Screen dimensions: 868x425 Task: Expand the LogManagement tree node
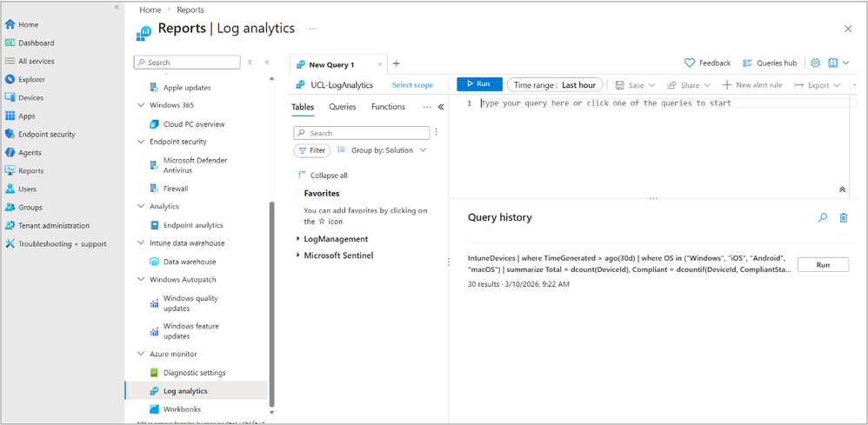[298, 239]
